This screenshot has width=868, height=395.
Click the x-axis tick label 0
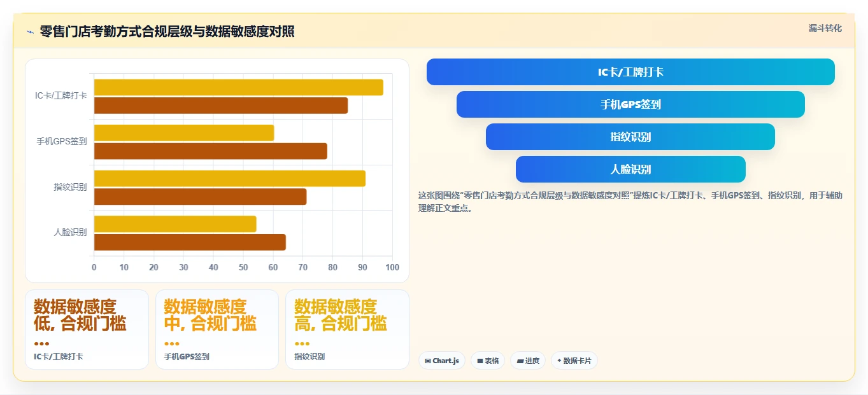click(x=94, y=267)
